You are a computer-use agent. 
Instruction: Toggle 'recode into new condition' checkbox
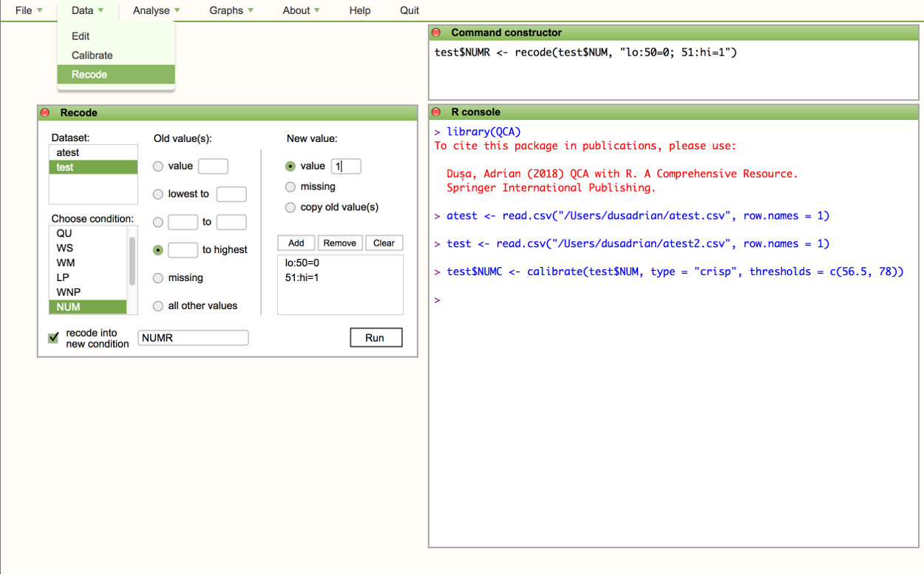pos(53,338)
